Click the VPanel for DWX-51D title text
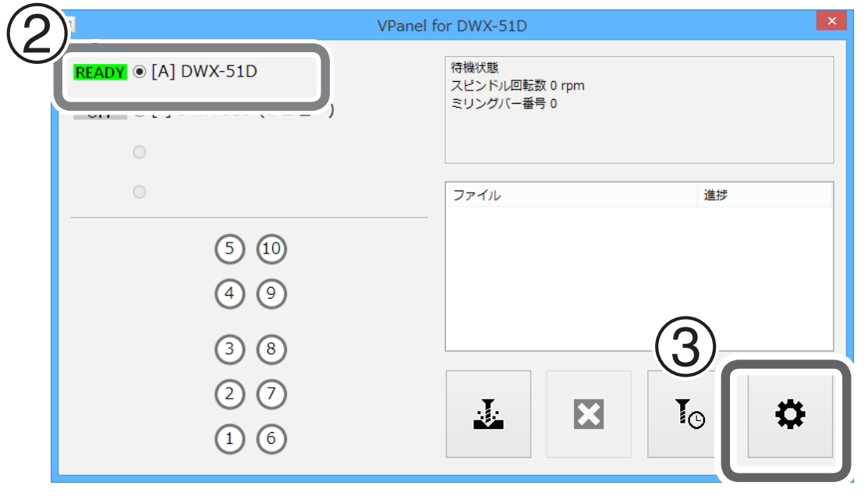 (452, 26)
